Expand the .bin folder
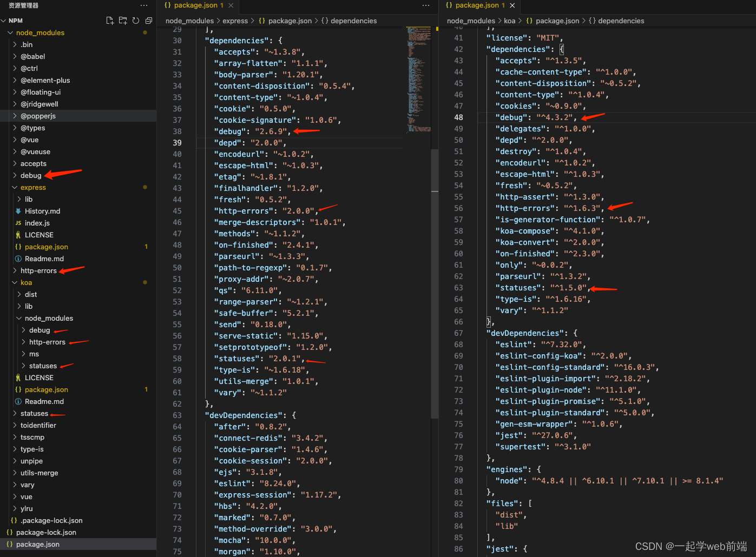The width and height of the screenshot is (756, 557). click(15, 44)
